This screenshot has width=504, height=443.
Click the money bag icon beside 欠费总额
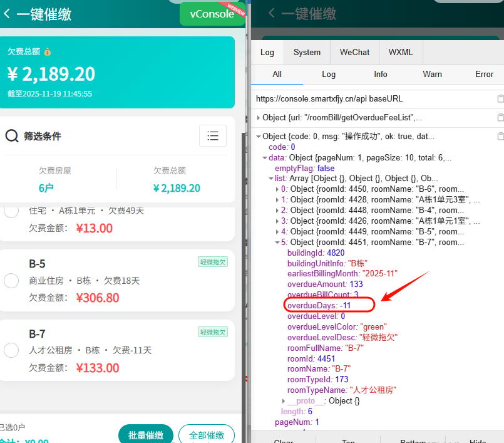48,52
